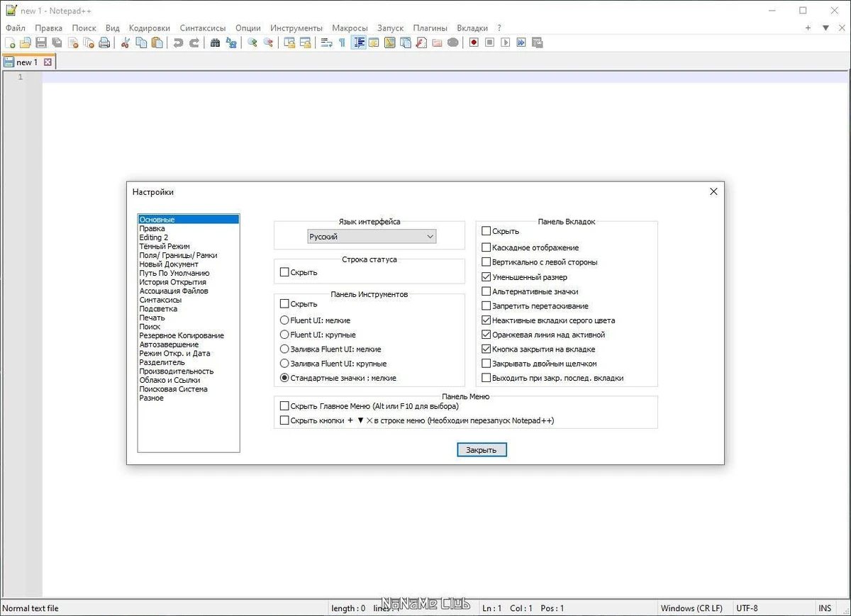Click the macro Playback icon
This screenshot has height=616, width=851.
click(x=505, y=43)
